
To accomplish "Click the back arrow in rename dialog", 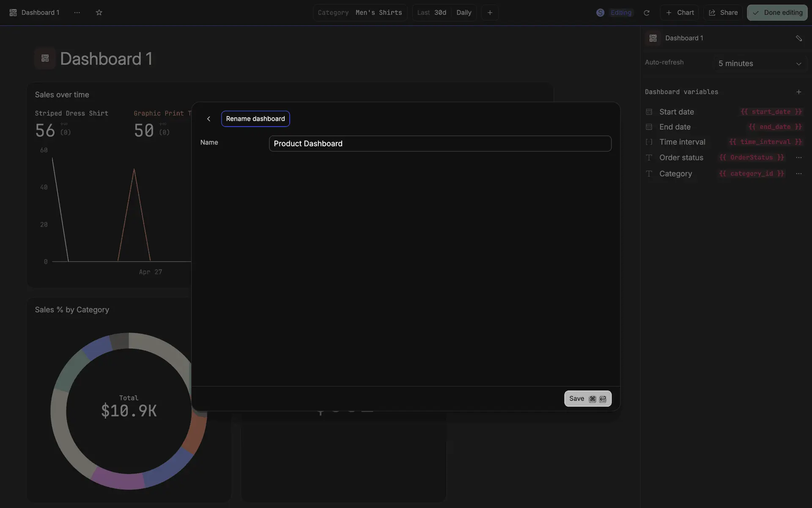I will 208,119.
